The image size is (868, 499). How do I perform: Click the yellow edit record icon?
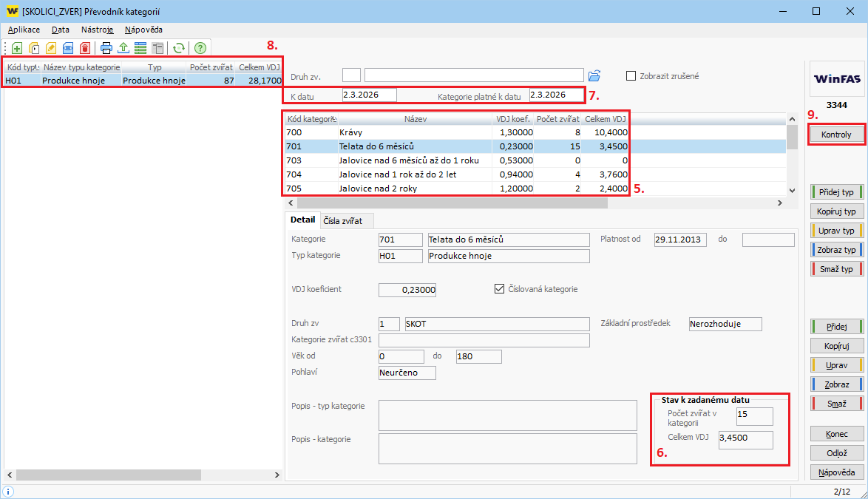[50, 48]
